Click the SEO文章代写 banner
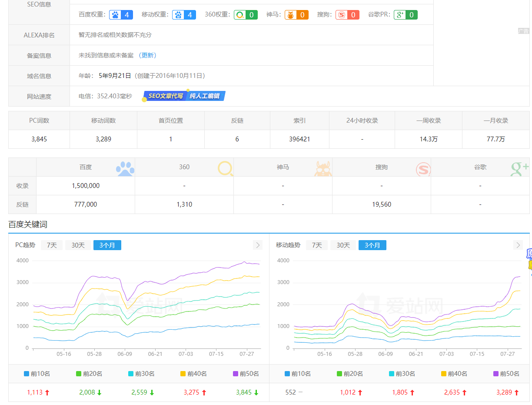This screenshot has width=532, height=405. [x=165, y=96]
